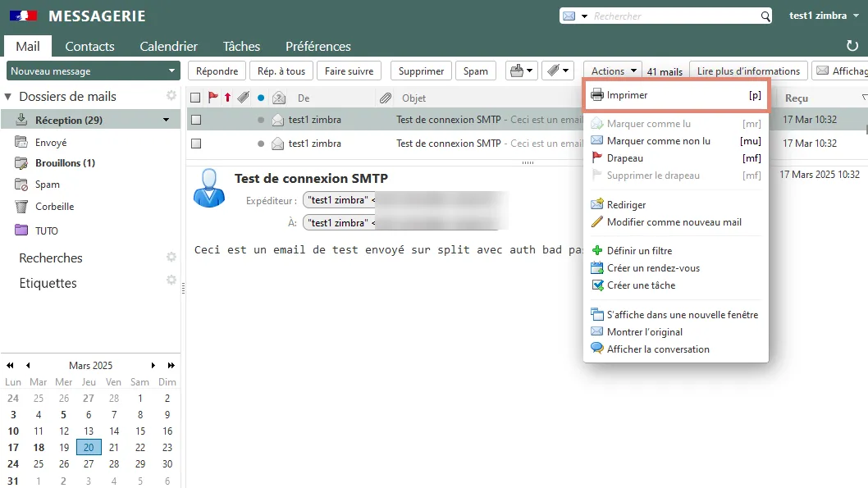Open the tag button dropdown arrow
868x488 pixels.
[565, 71]
